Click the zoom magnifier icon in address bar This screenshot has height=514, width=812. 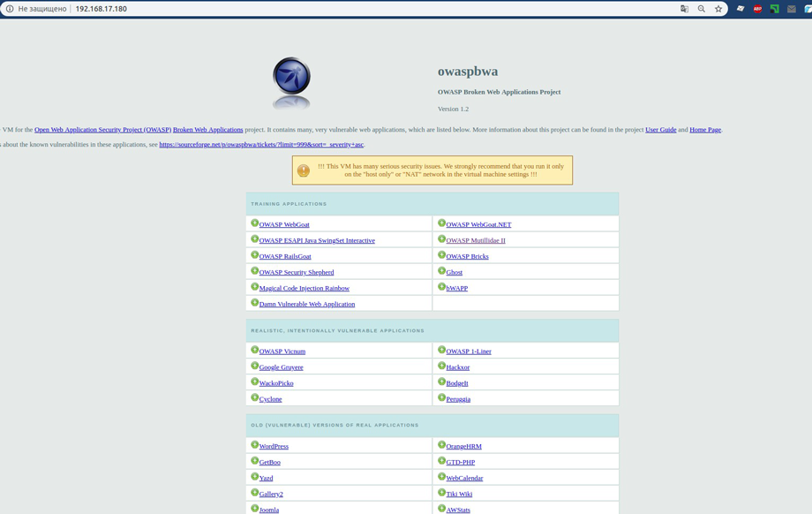tap(701, 9)
